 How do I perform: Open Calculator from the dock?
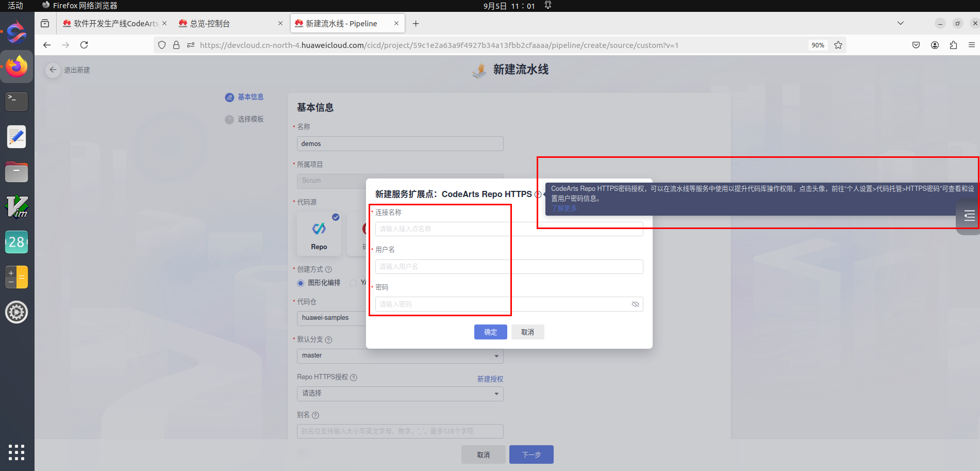tap(16, 277)
